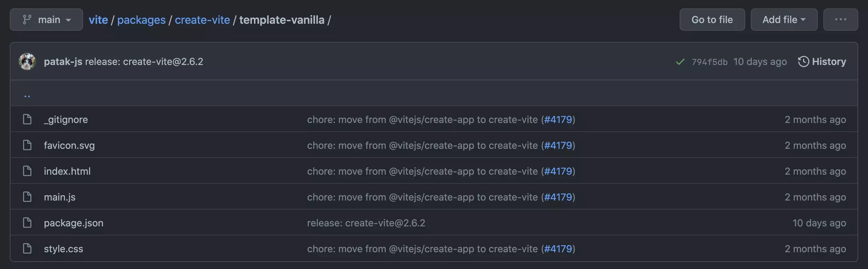Viewport: 868px width, 269px height.
Task: Open pull request #4179 in style.css row
Action: point(558,249)
